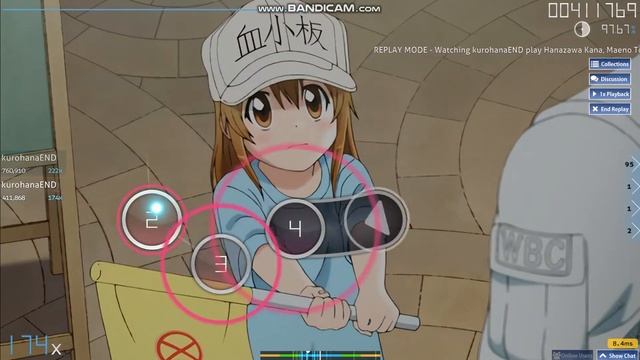Open the Discussion panel button
This screenshot has width=640, height=360.
point(610,79)
